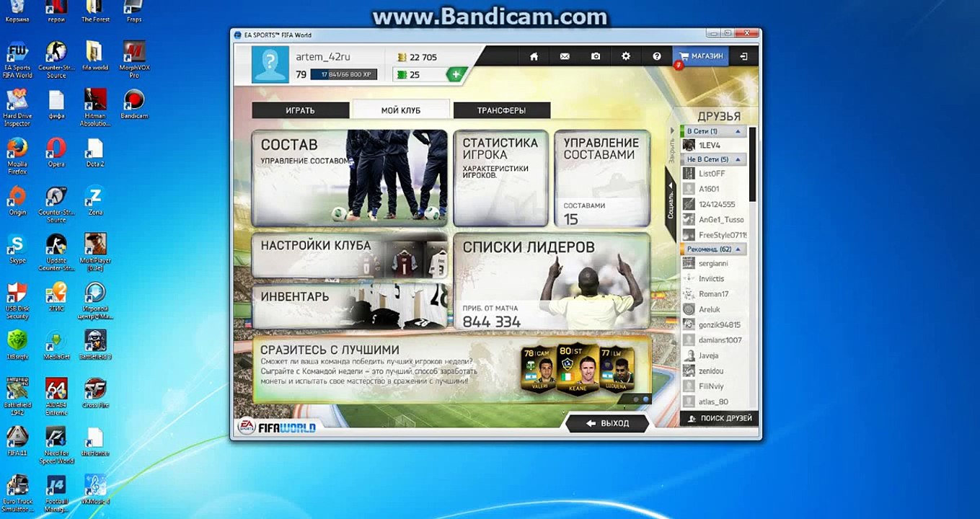Open the settings gear icon
Viewport: 980px width, 519px height.
(x=626, y=56)
